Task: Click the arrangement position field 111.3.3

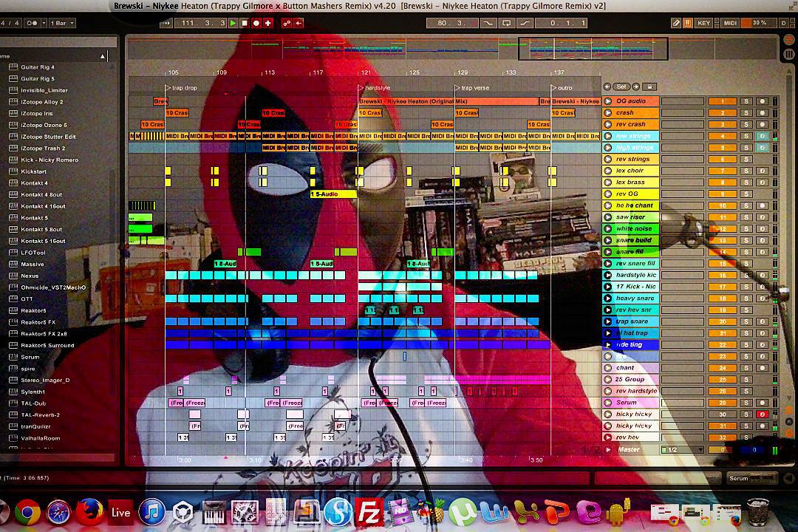Action: pos(201,23)
